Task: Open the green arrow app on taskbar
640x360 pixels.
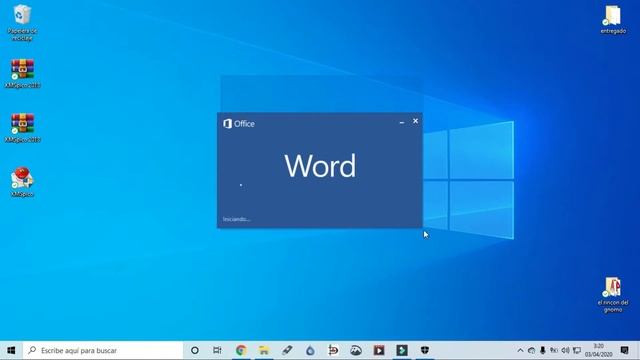Action: point(402,350)
